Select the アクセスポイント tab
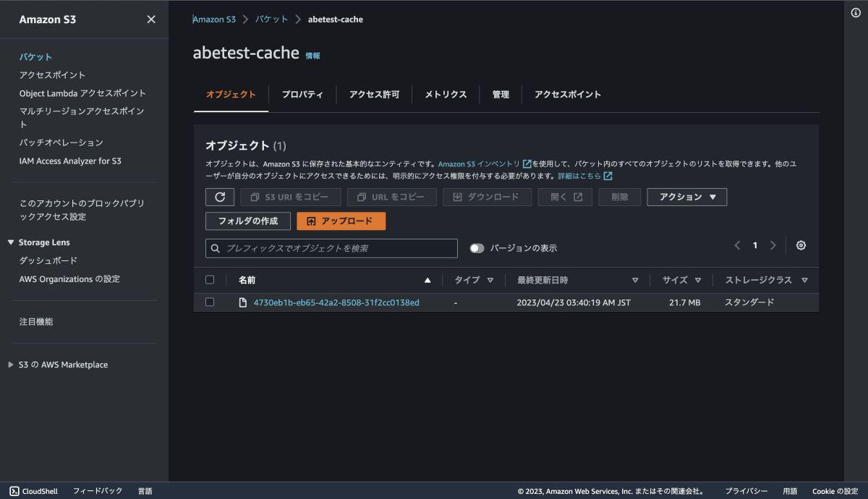The width and height of the screenshot is (868, 499). (568, 95)
